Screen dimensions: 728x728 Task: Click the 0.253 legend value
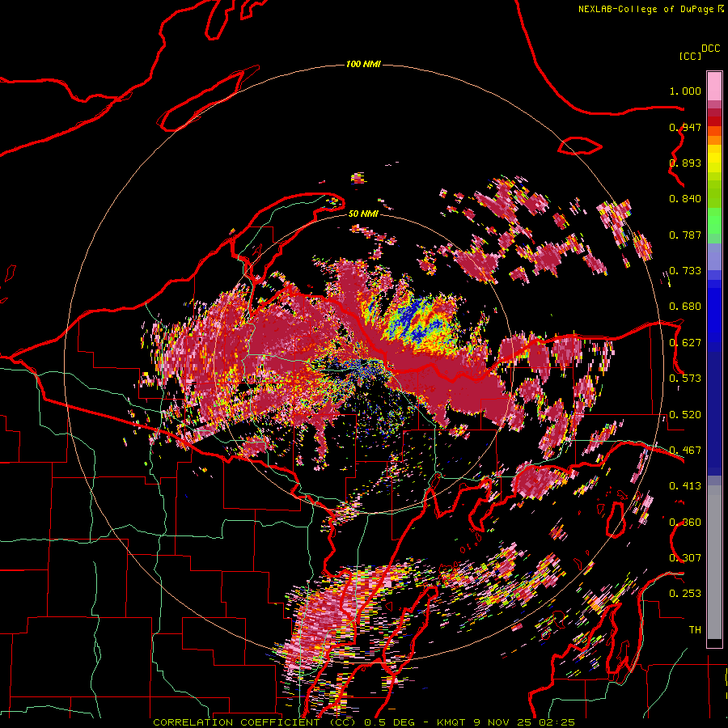[685, 594]
